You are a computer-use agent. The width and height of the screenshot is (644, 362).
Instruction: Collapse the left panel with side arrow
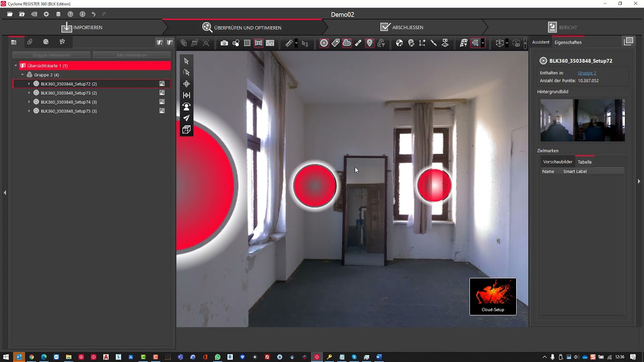click(x=5, y=193)
